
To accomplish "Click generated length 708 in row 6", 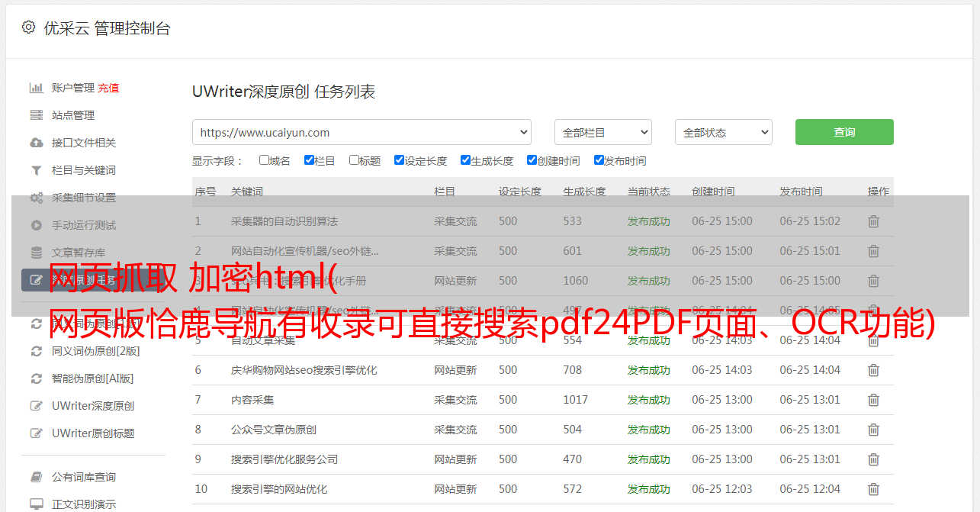I will click(x=573, y=370).
